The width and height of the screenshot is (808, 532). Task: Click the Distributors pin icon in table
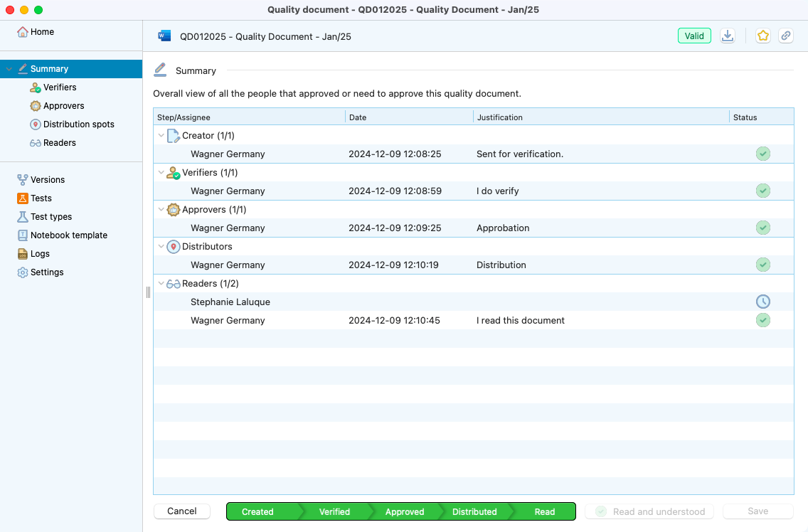coord(174,247)
